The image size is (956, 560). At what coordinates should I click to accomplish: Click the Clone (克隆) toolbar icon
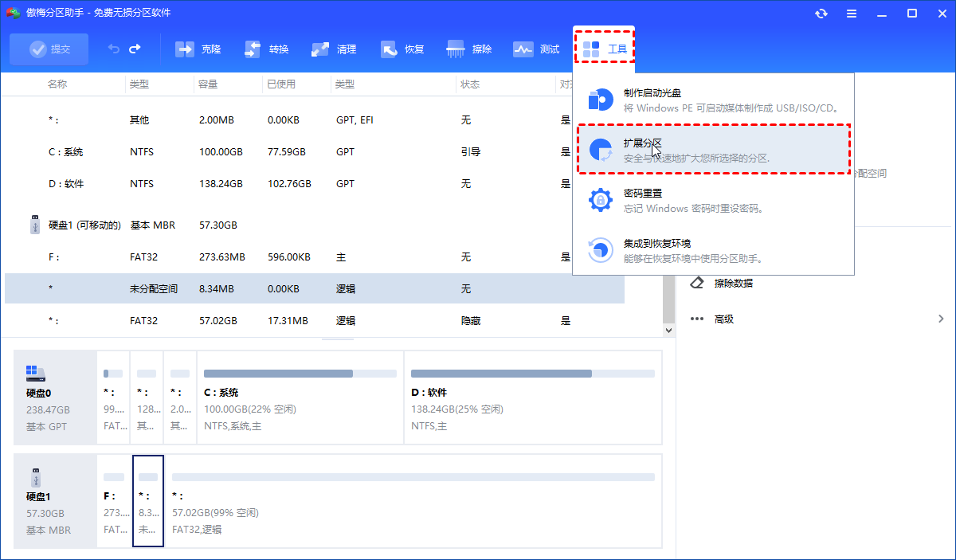[x=198, y=49]
